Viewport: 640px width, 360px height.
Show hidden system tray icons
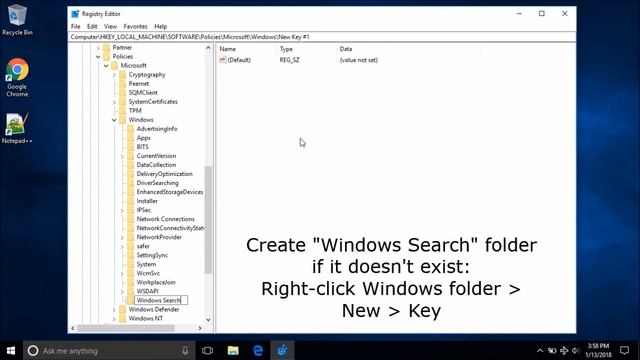pyautogui.click(x=540, y=351)
